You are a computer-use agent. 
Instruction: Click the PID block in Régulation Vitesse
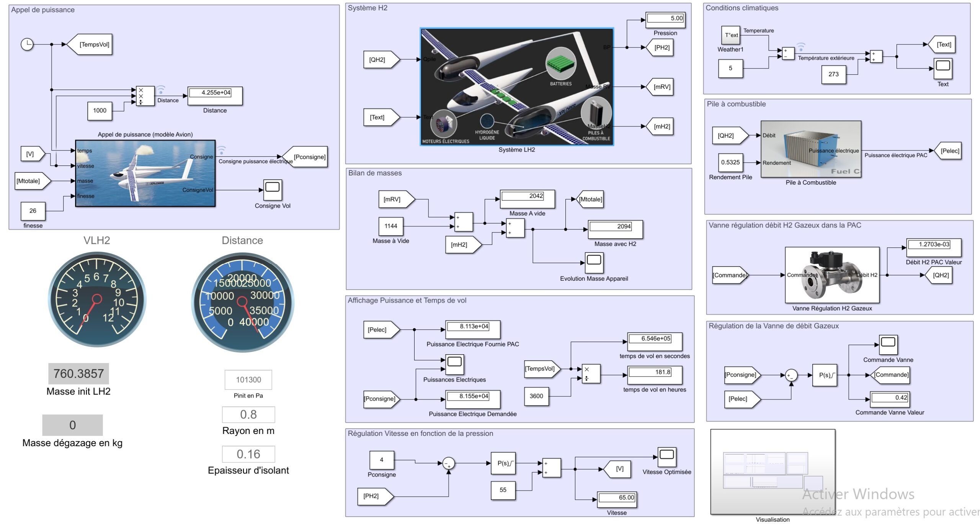coord(503,463)
